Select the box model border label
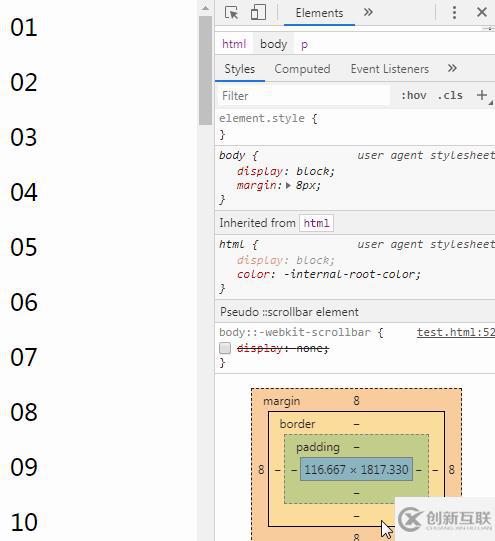This screenshot has height=541, width=495. click(x=297, y=424)
